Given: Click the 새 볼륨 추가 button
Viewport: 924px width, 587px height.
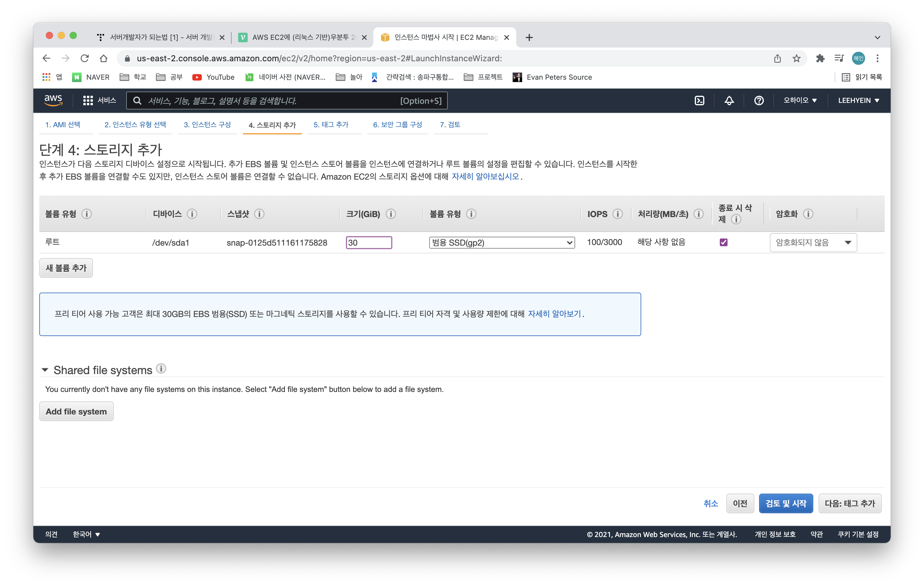Looking at the screenshot, I should tap(66, 268).
